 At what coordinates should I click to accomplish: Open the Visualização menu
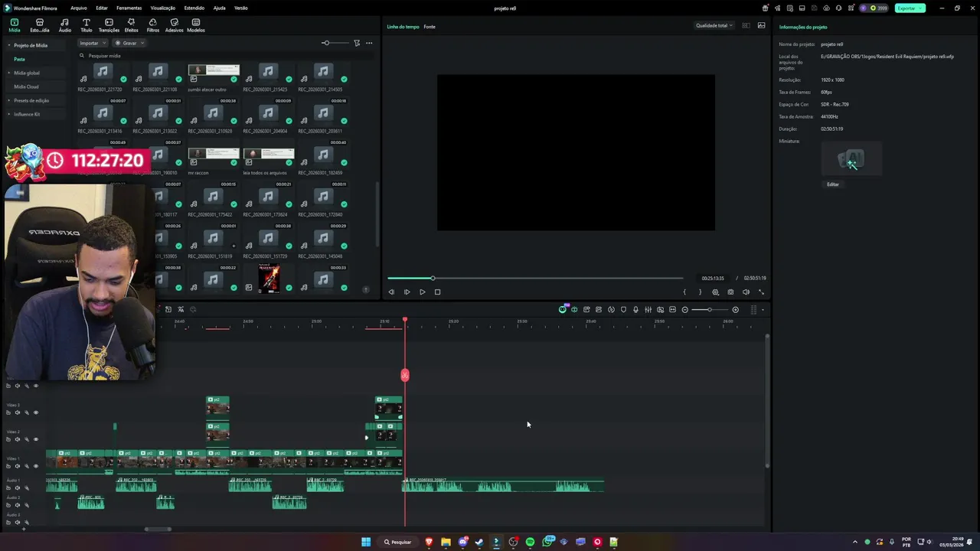[163, 8]
